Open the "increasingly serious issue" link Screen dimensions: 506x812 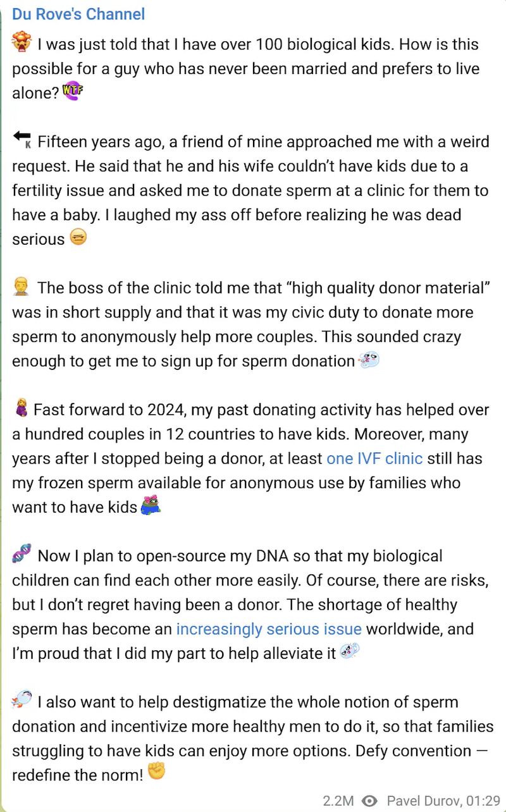269,629
